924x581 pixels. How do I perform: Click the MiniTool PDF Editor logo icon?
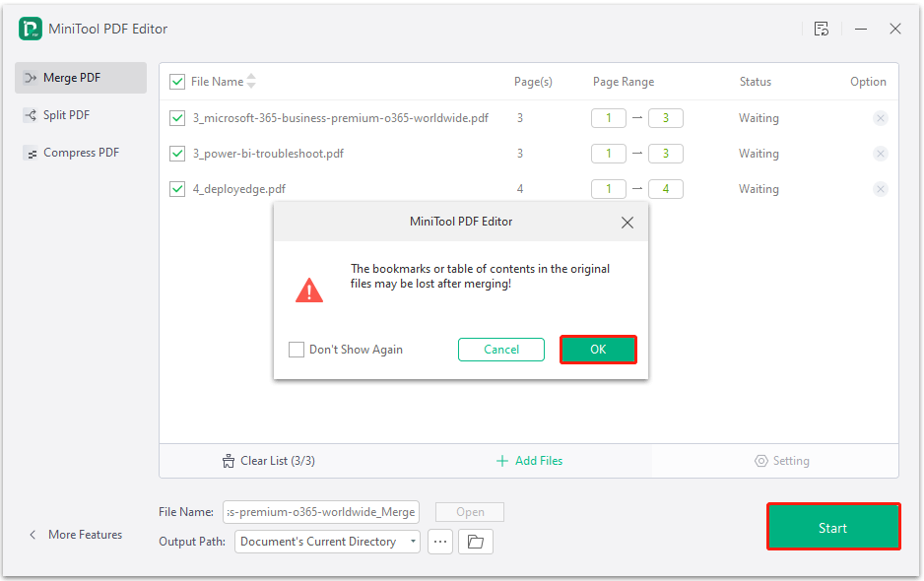point(31,29)
